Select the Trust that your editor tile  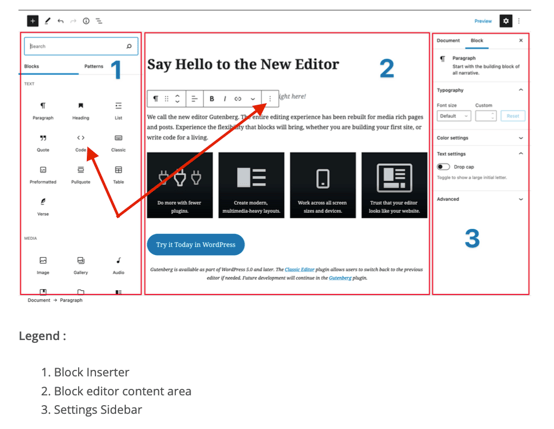click(x=394, y=185)
